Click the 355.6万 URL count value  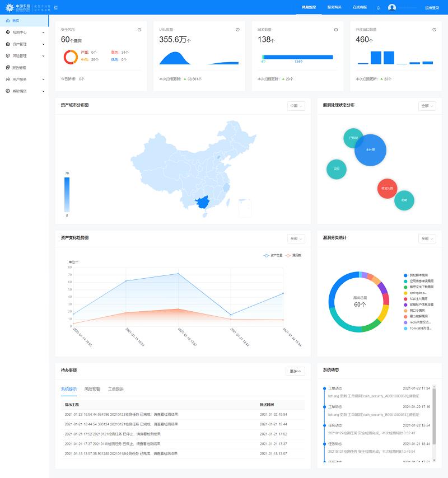[175, 40]
